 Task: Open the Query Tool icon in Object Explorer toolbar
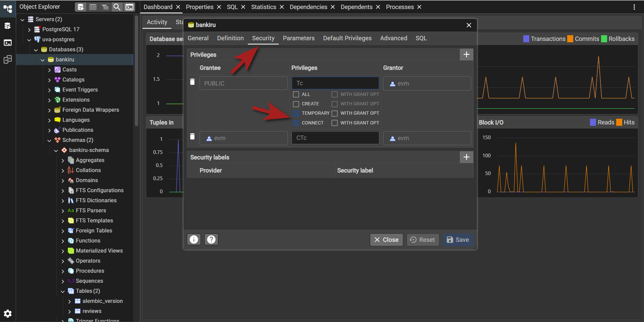(x=80, y=7)
